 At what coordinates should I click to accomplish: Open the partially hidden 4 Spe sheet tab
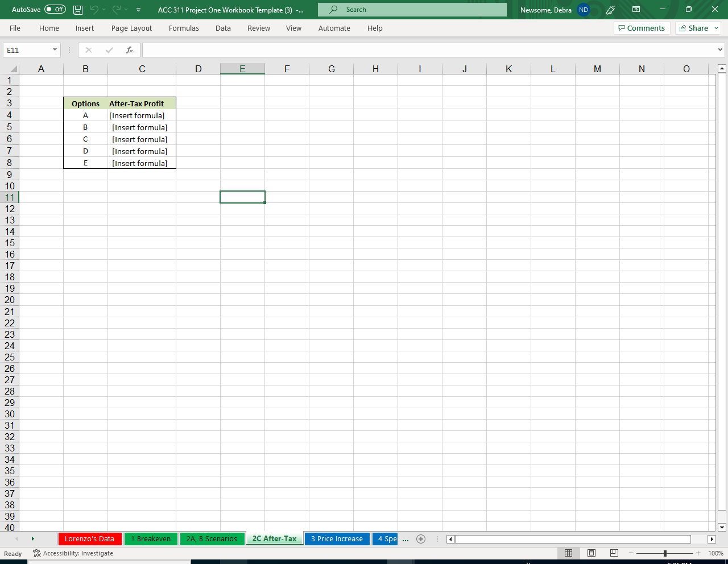coord(386,538)
